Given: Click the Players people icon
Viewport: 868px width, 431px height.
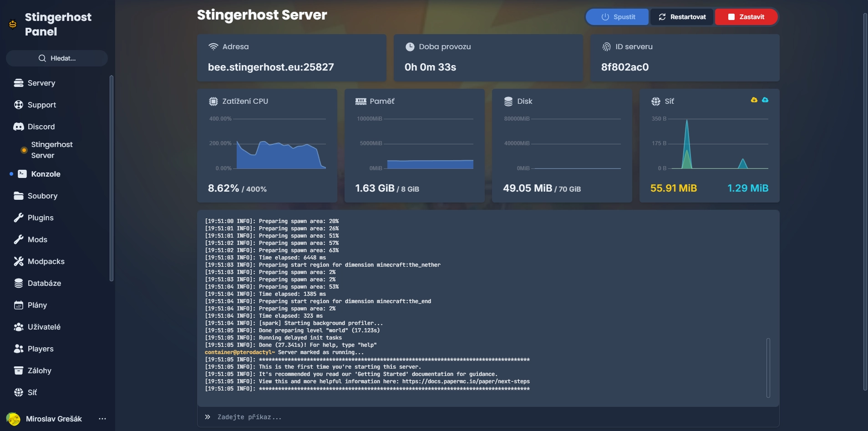Looking at the screenshot, I should point(19,349).
